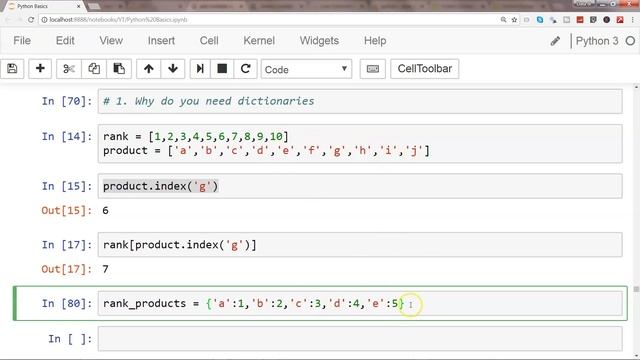
Task: Select the Python Basics tab
Action: (43, 6)
